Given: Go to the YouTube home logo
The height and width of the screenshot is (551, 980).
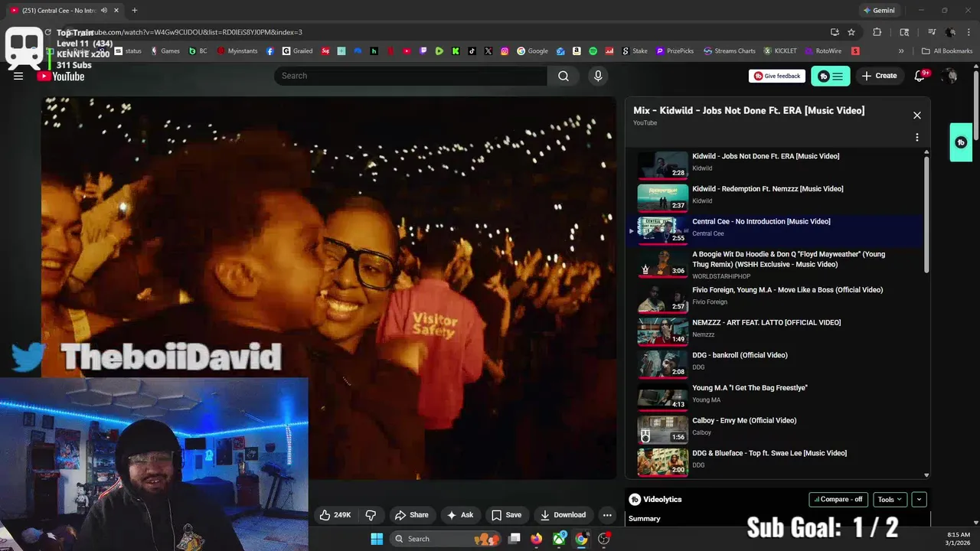Looking at the screenshot, I should click(60, 76).
